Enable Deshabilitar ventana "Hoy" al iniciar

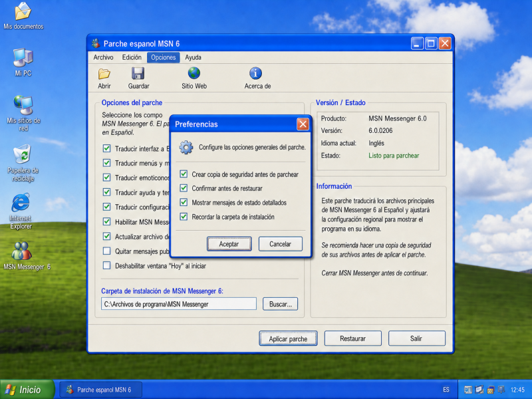(x=106, y=265)
